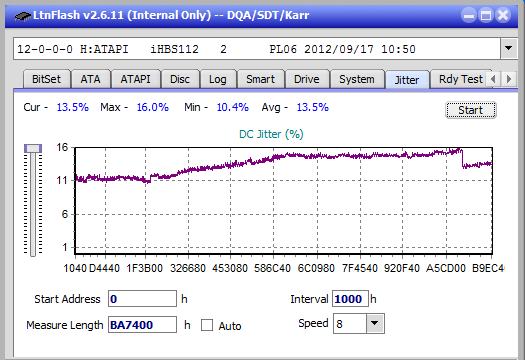Close the LtnFlash window
This screenshot has width=525, height=360.
pyautogui.click(x=503, y=15)
